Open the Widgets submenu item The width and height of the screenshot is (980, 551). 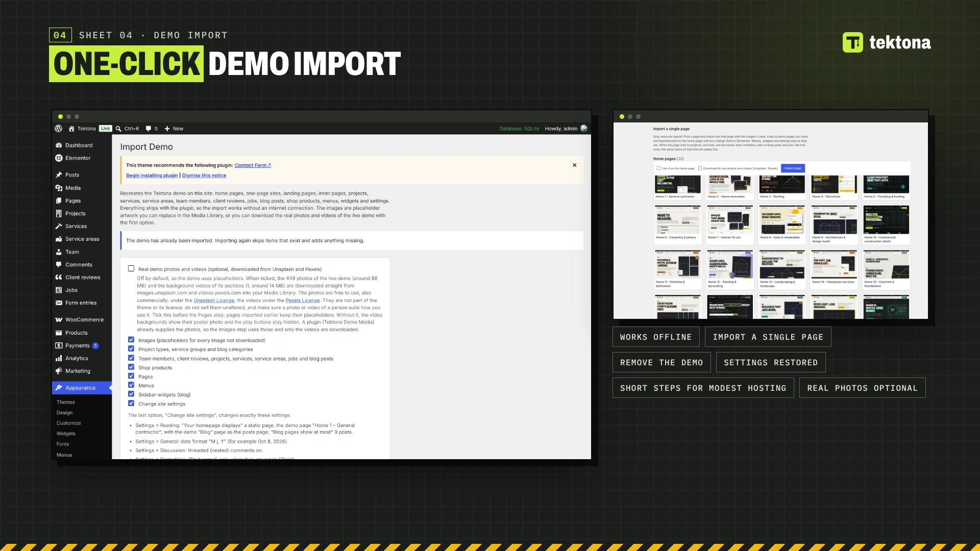point(66,434)
